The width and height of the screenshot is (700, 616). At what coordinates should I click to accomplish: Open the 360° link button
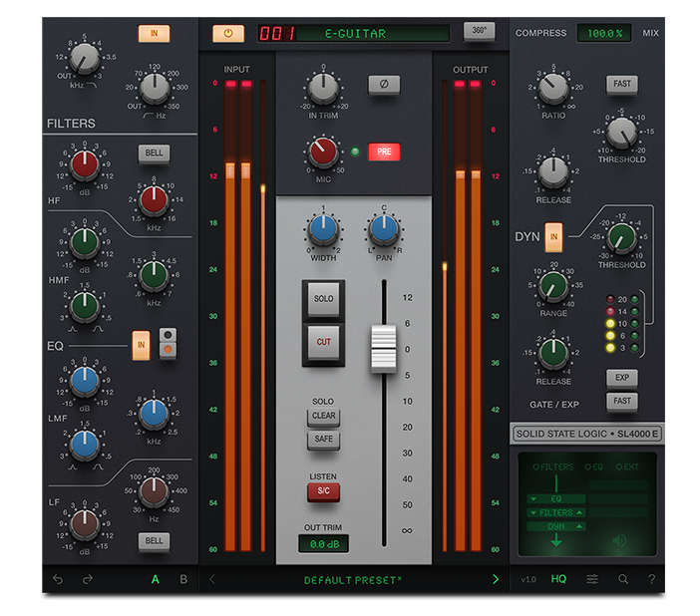pyautogui.click(x=479, y=30)
